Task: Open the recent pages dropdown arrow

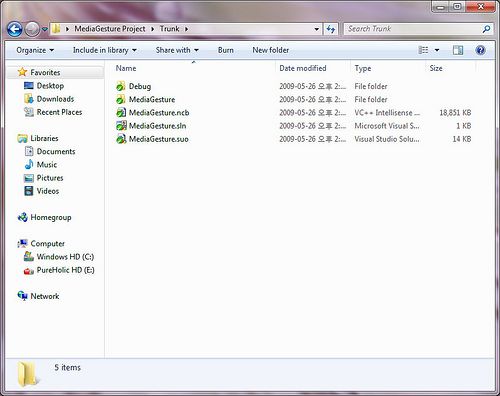Action: [x=45, y=29]
